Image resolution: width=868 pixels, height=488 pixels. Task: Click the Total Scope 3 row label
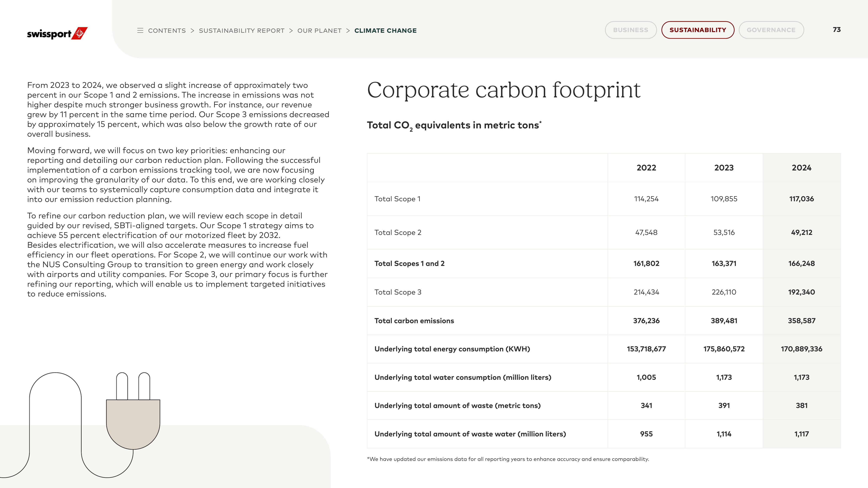point(398,292)
